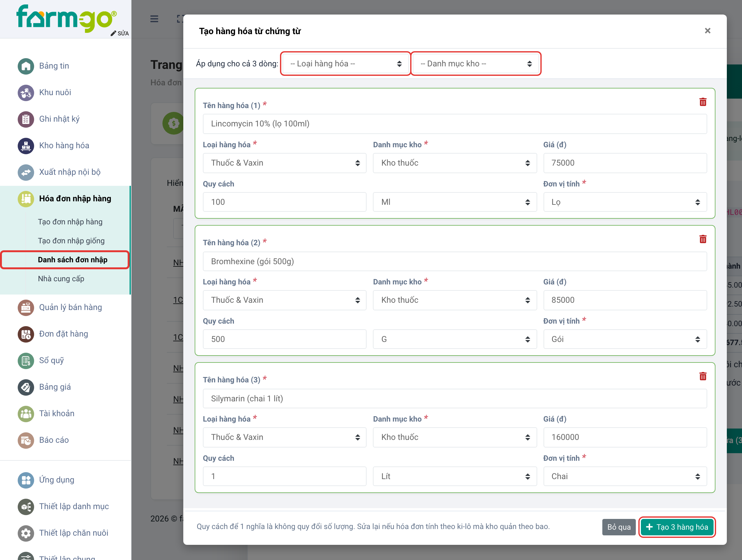Click the price field showing 85000
742x560 pixels.
(625, 300)
